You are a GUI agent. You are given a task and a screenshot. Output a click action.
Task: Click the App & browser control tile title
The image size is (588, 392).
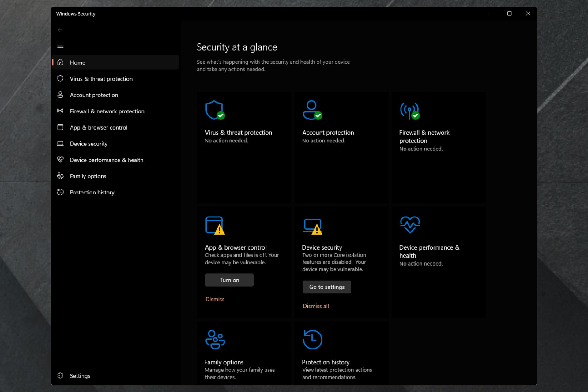[236, 247]
